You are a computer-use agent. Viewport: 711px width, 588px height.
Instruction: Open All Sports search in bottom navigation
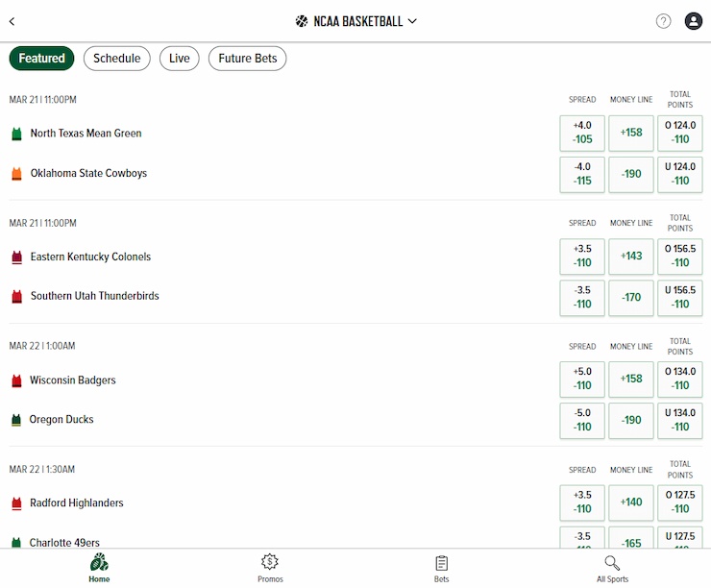pos(612,568)
